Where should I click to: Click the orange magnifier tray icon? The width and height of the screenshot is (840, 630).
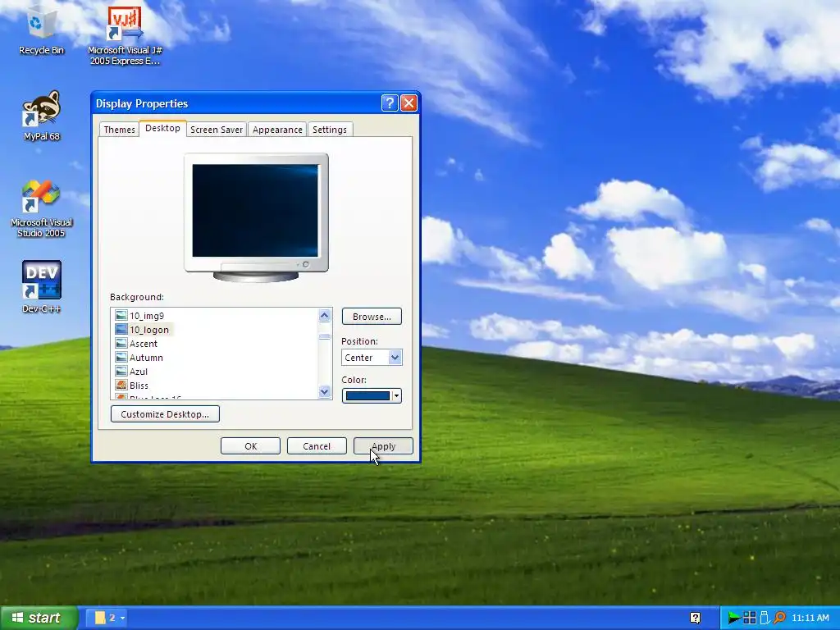pos(779,618)
